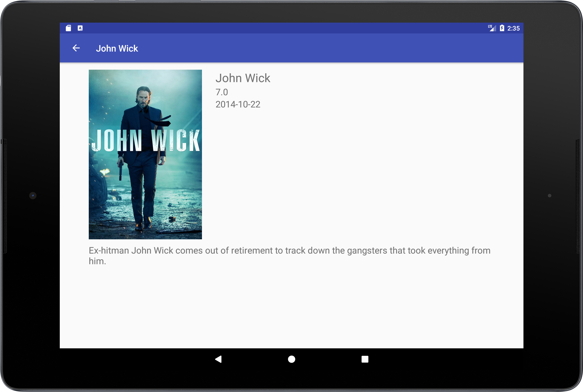583x392 pixels.
Task: Click the 'John Wick' toolbar title
Action: tap(117, 48)
